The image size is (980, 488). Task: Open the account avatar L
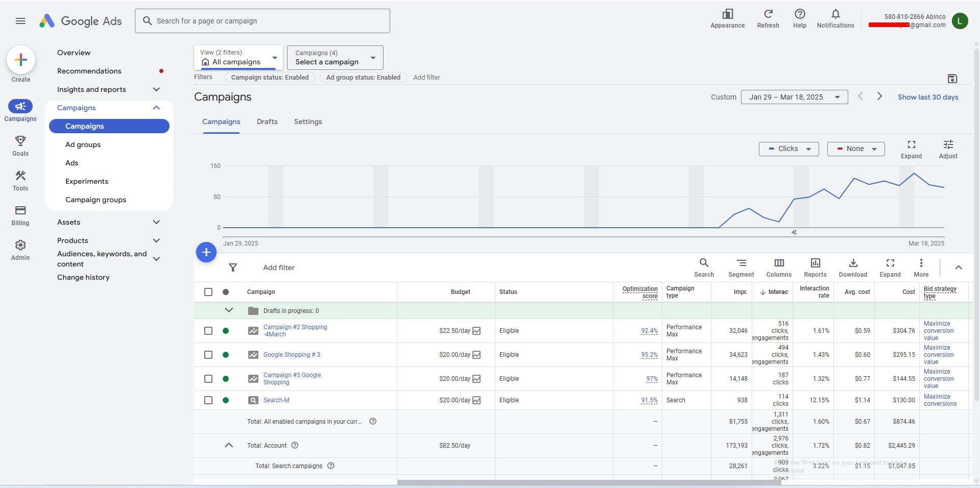tap(960, 21)
